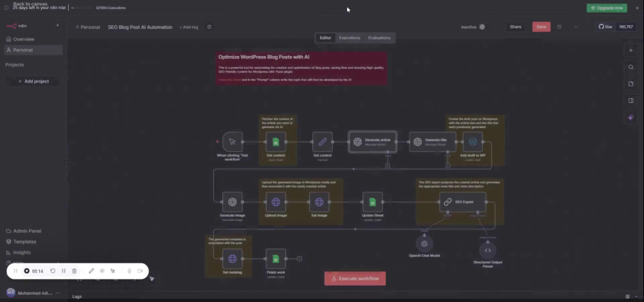This screenshot has height=302, width=644.
Task: Toggle the side panel layout button
Action: point(631,100)
